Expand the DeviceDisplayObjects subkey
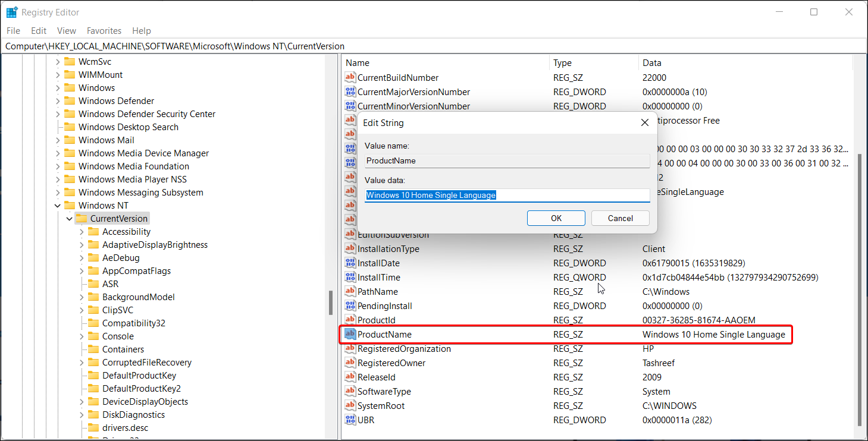The height and width of the screenshot is (441, 868). tap(82, 402)
